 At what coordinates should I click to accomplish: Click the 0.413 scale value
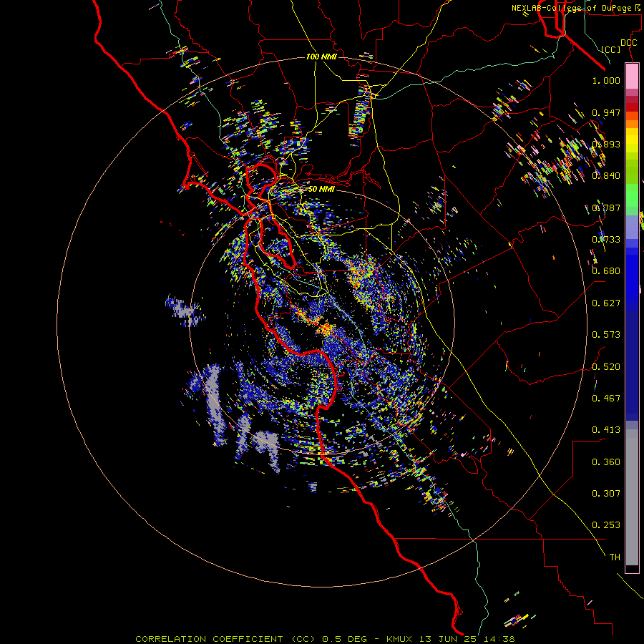(606, 430)
